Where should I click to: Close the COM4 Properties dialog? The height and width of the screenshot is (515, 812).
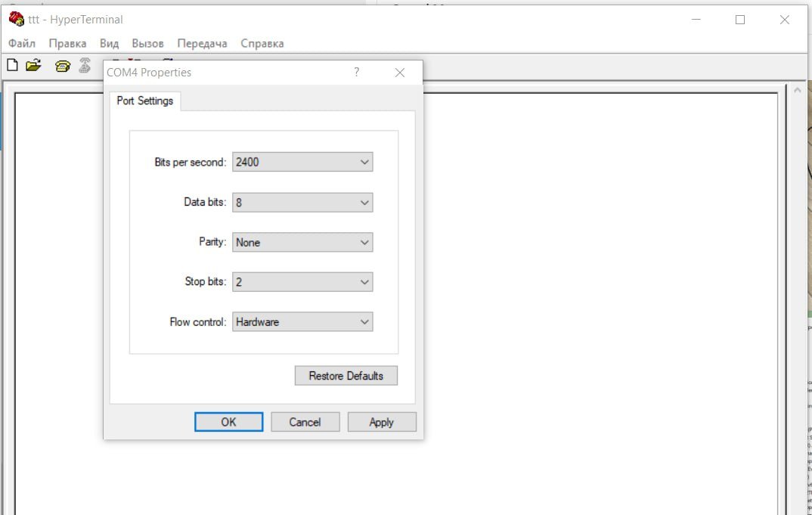pos(400,73)
